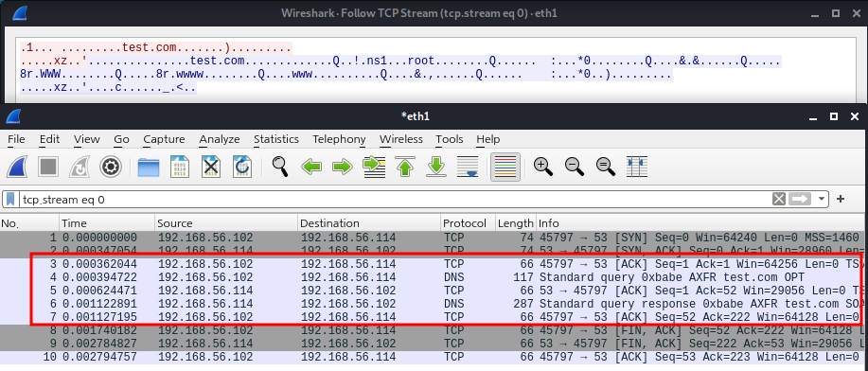The height and width of the screenshot is (371, 868).
Task: Select packet 9 FIN, ACK Seq=222
Action: click(x=434, y=344)
